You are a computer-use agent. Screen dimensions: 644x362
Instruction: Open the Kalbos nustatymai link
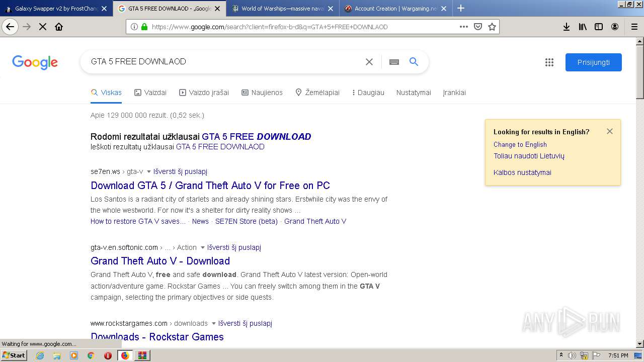522,172
